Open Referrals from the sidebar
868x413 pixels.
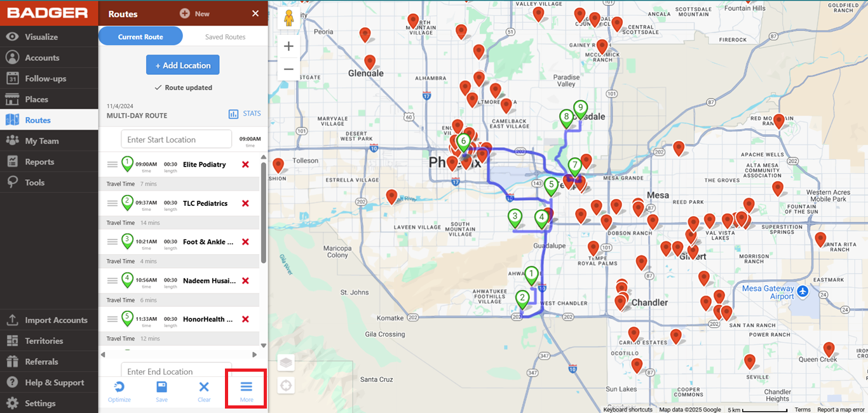(x=49, y=362)
